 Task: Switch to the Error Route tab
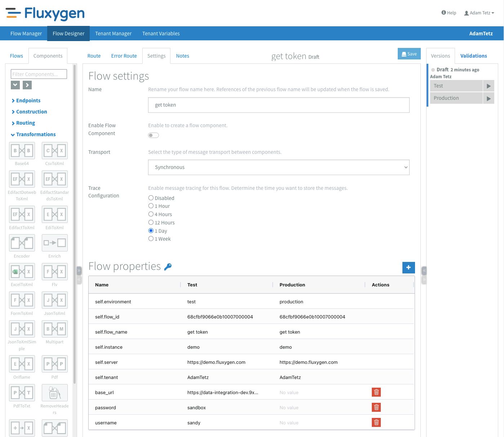click(124, 56)
